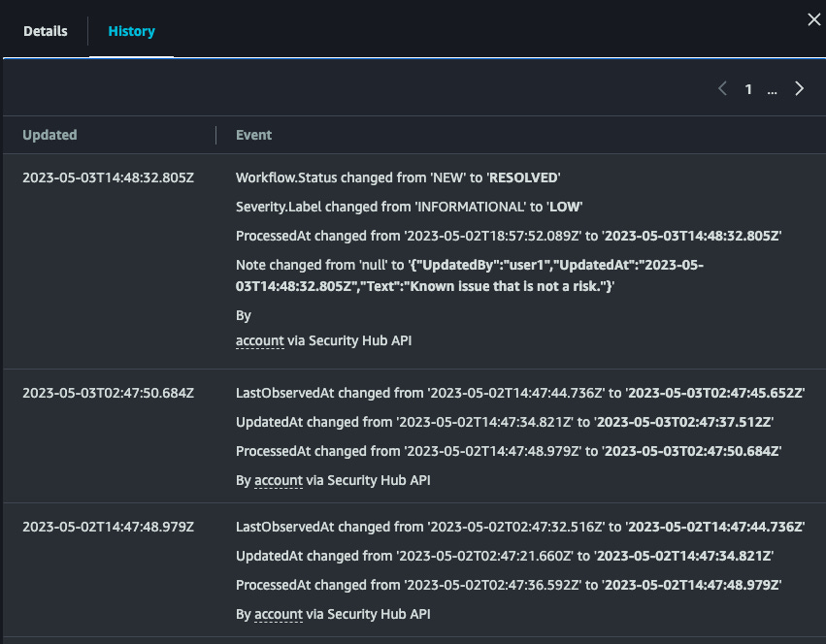Select the 2023-05-03T14:48:32.805Z history entry
826x644 pixels.
click(x=108, y=177)
